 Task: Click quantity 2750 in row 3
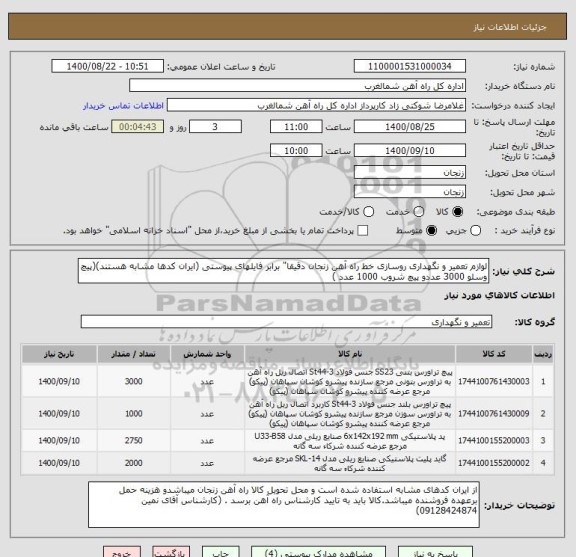[x=133, y=441]
